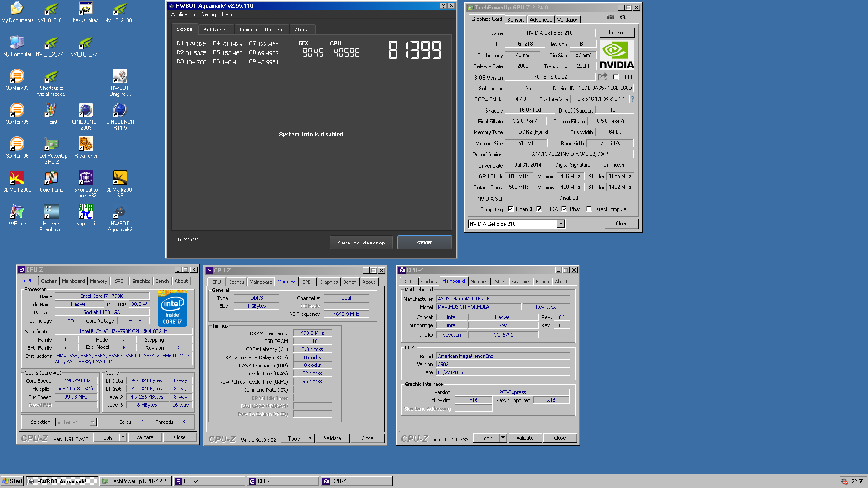Expand Tools dropdown arrow in Memory tab window
868x488 pixels.
click(x=310, y=438)
